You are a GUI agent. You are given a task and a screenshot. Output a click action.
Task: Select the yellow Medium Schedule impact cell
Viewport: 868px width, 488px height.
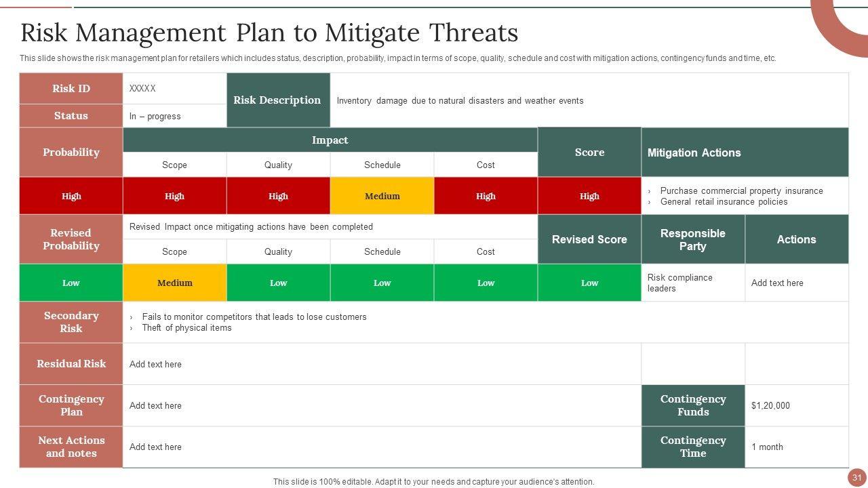382,196
